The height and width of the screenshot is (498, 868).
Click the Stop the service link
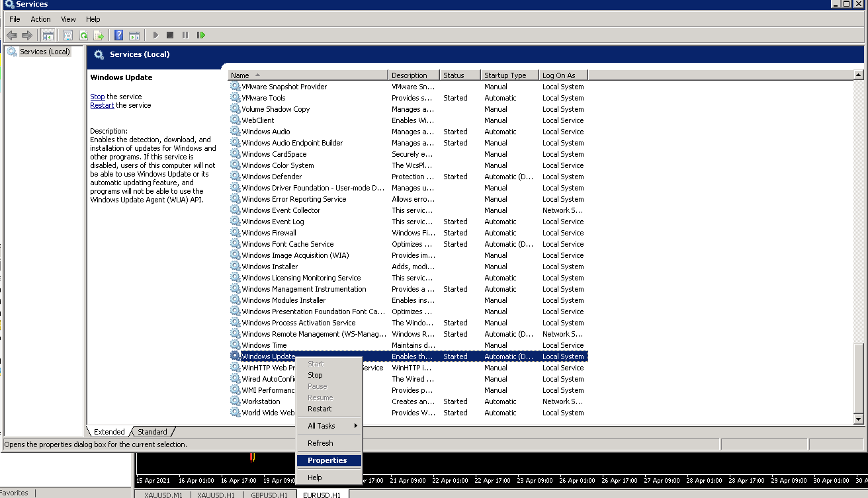97,97
